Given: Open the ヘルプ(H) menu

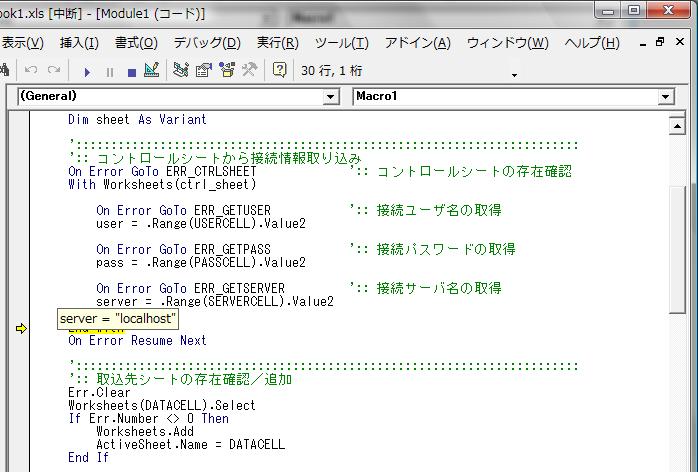Looking at the screenshot, I should click(x=592, y=43).
